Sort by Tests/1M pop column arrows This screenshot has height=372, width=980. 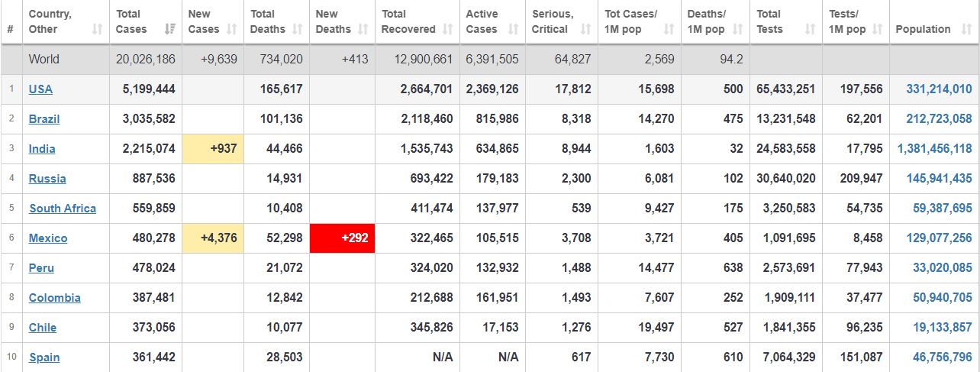[877, 29]
